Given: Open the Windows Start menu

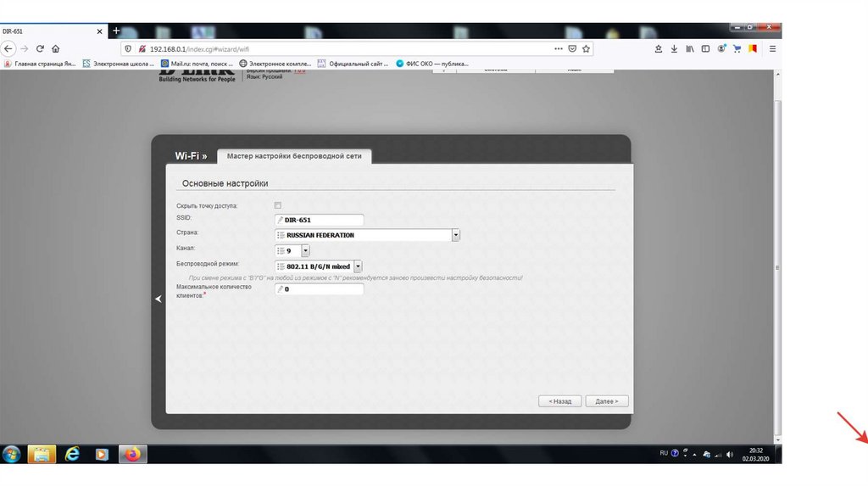Looking at the screenshot, I should 11,454.
